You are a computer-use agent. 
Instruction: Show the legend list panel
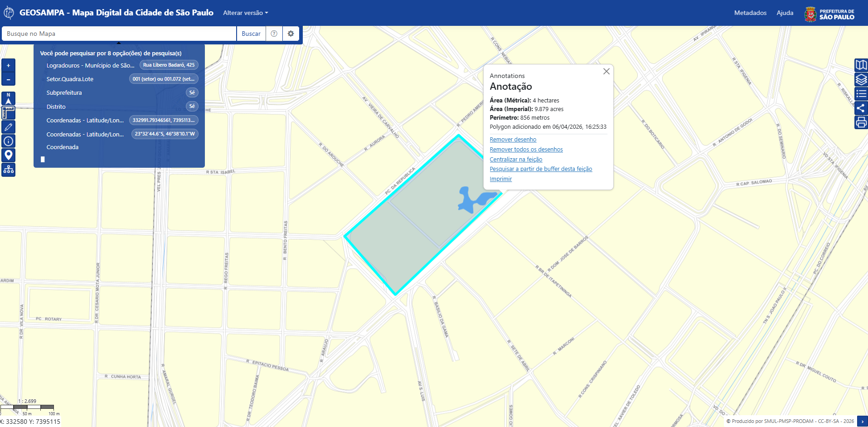coord(861,94)
